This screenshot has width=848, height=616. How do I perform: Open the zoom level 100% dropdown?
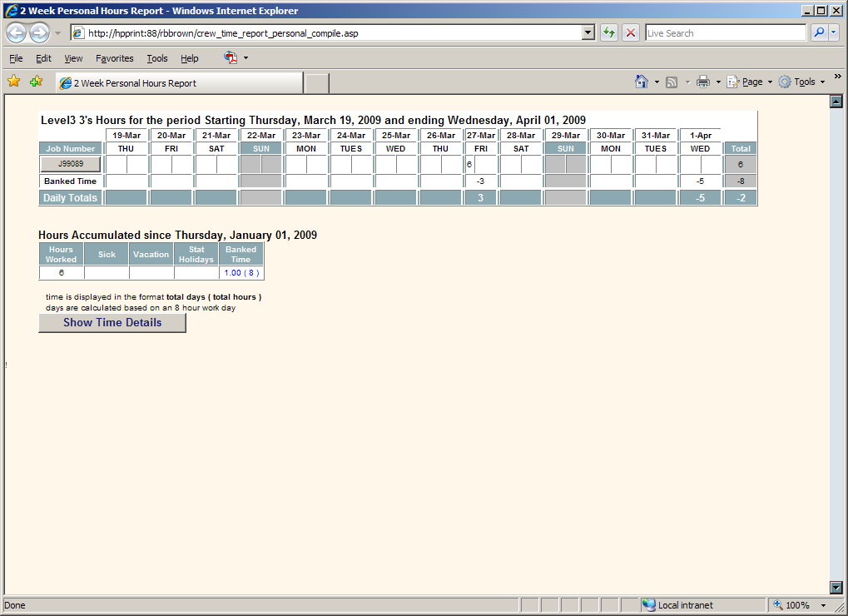(823, 605)
